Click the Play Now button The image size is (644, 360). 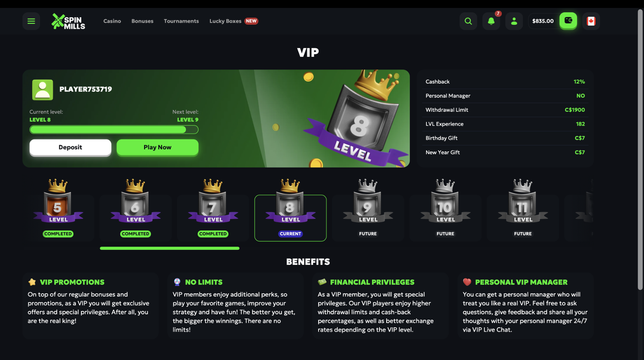[157, 147]
